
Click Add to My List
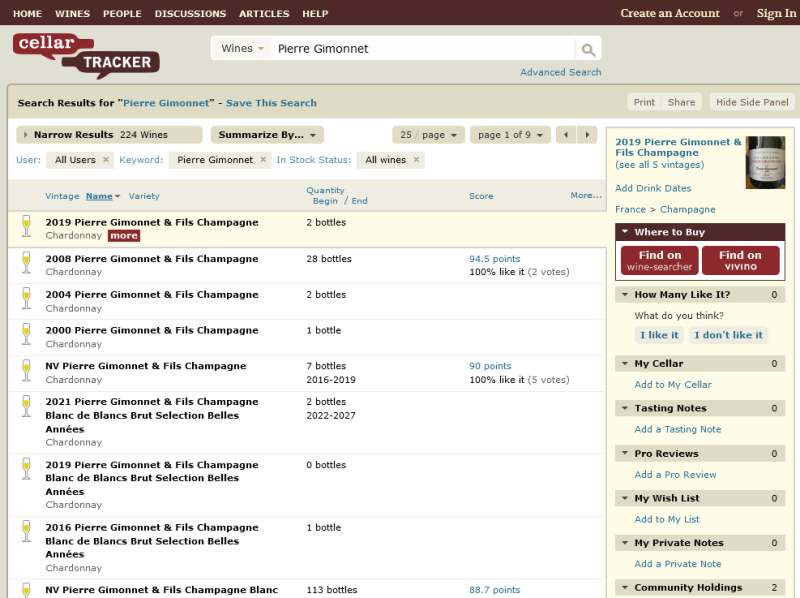(x=667, y=519)
